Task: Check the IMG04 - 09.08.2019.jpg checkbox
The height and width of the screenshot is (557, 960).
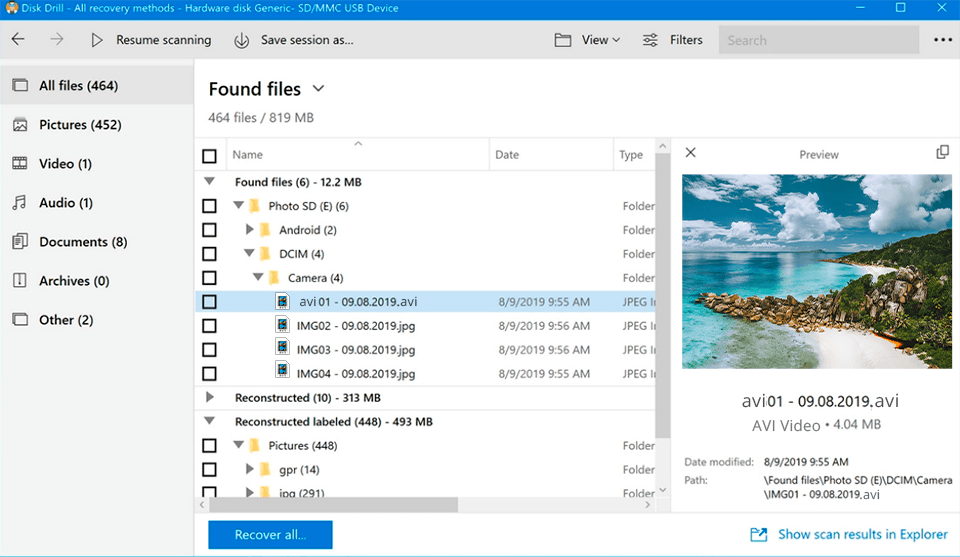Action: pos(209,373)
